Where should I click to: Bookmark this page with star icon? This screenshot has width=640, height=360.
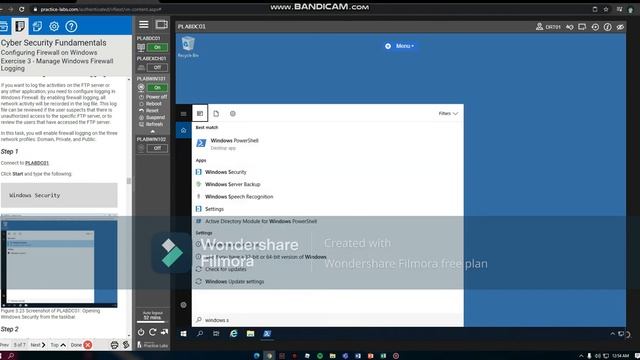pos(606,9)
